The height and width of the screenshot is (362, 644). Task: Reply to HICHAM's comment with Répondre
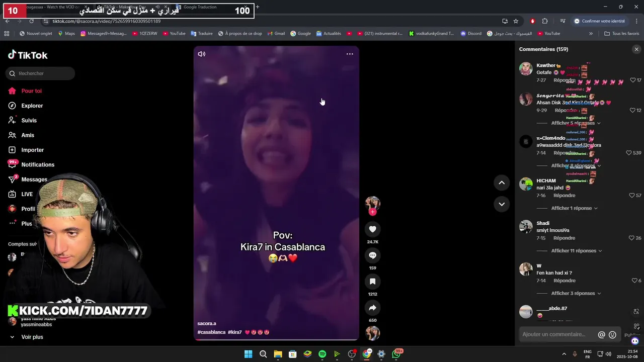(564, 196)
